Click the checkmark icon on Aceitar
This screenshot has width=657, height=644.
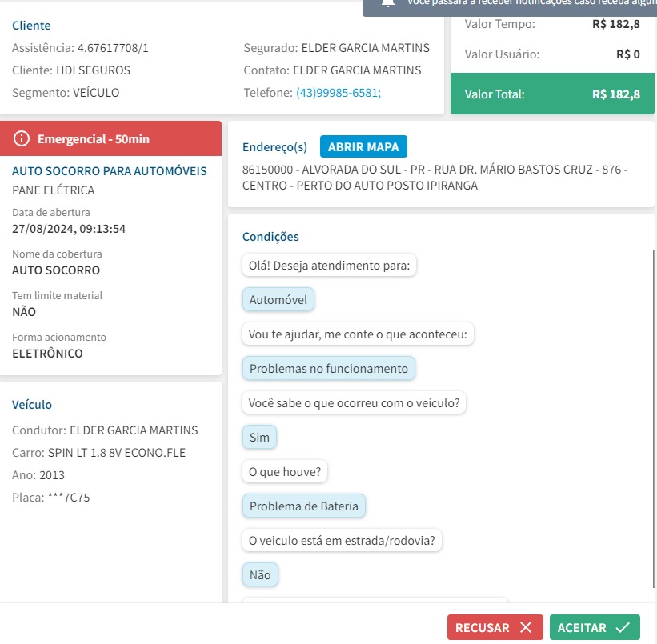[x=623, y=627]
